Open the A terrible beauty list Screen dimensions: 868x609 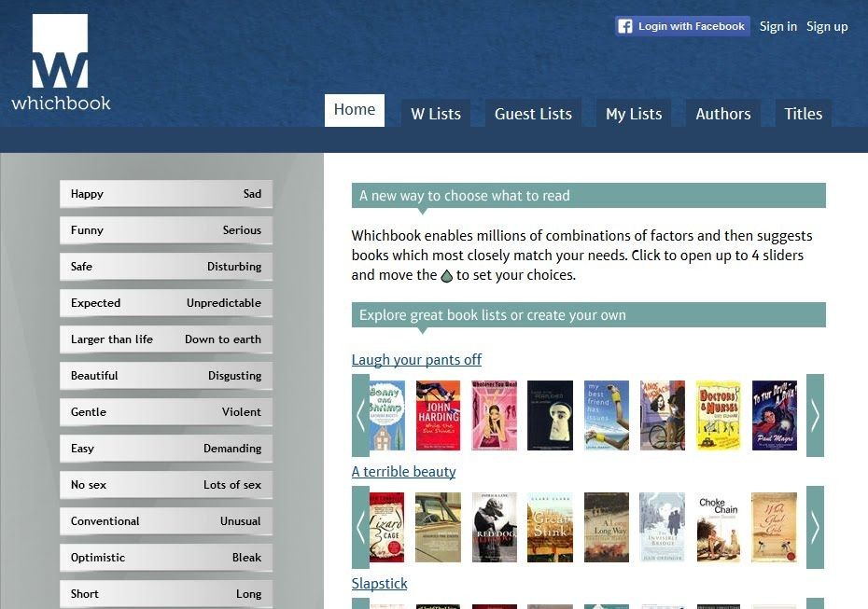tap(403, 471)
